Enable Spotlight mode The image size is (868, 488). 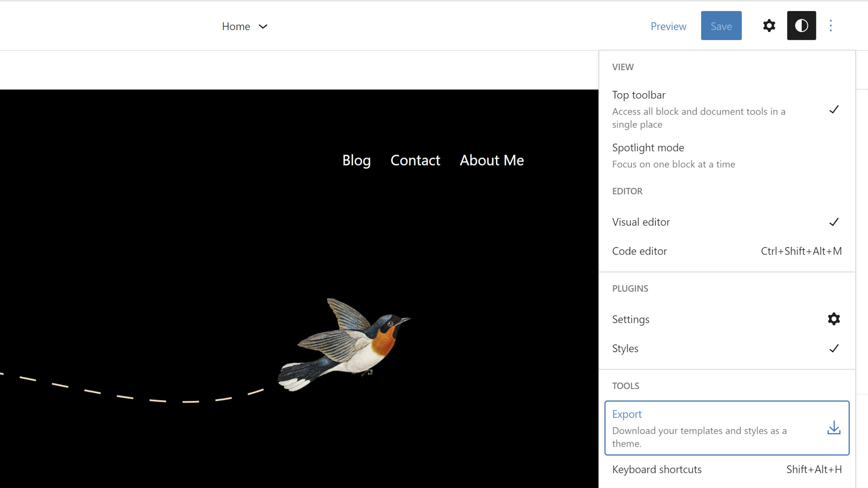tap(727, 155)
